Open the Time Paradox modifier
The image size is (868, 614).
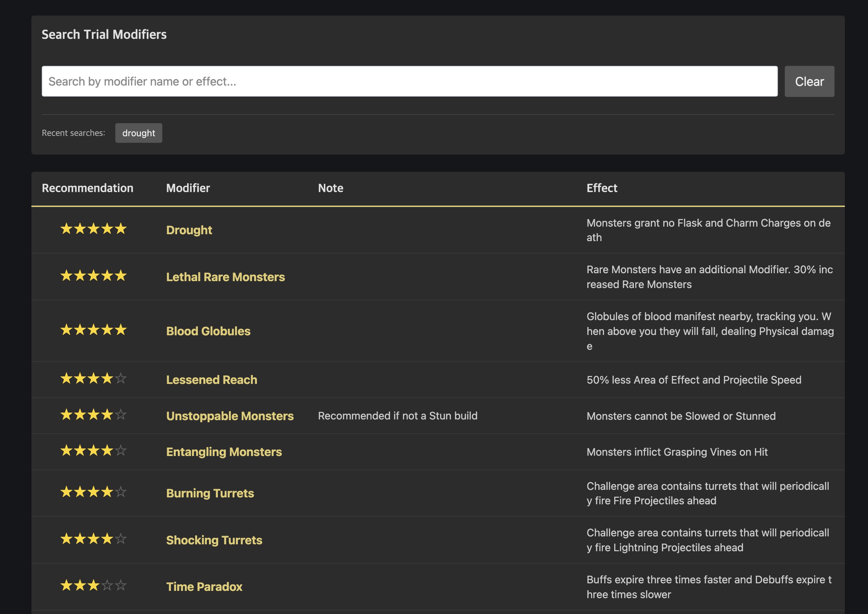[204, 586]
